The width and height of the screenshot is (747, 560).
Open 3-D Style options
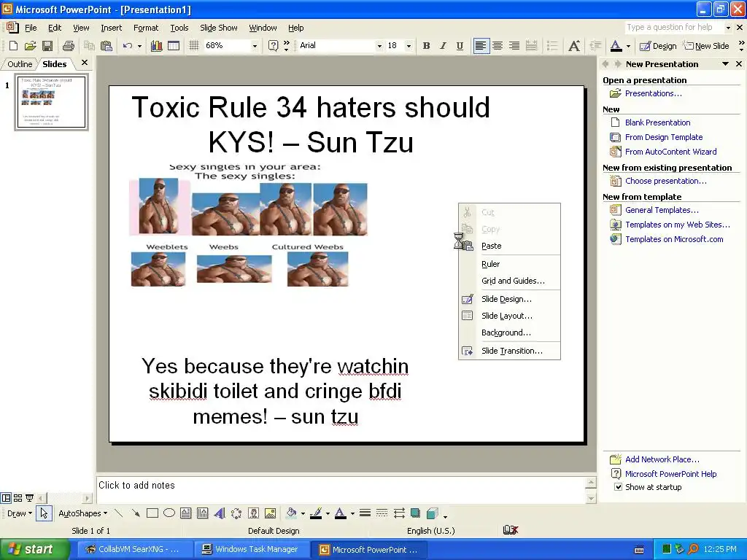point(433,513)
